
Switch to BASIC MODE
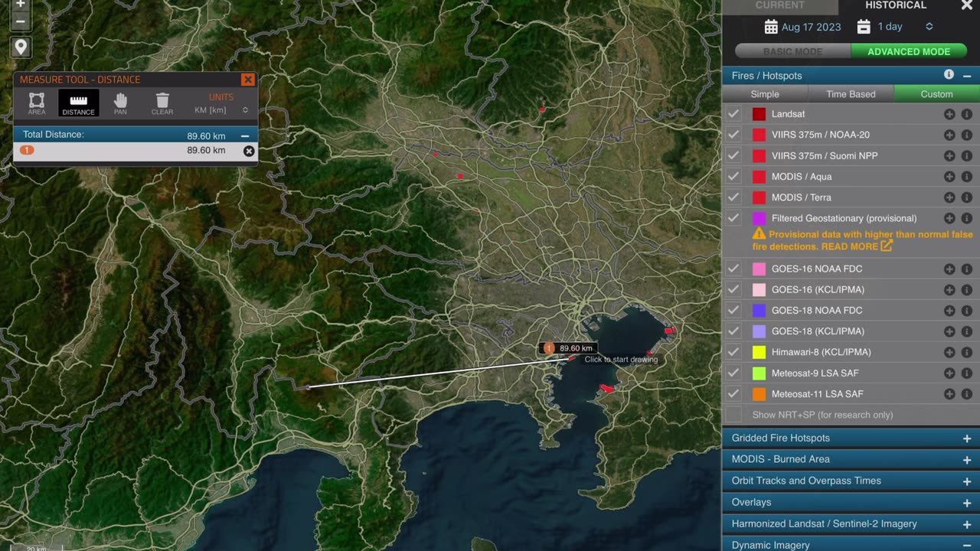pos(792,51)
